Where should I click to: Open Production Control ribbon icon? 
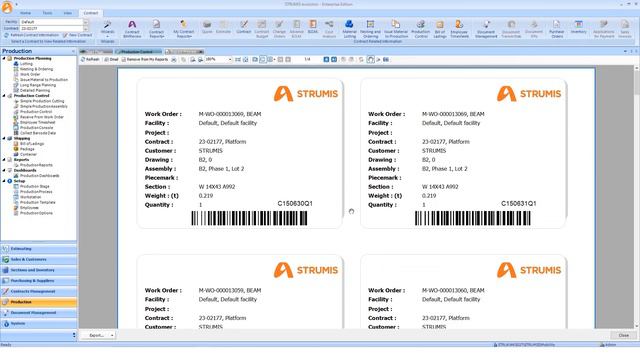click(420, 29)
